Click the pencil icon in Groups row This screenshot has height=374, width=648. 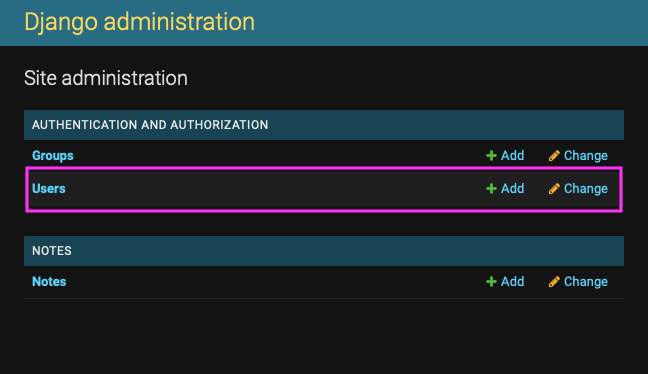pyautogui.click(x=554, y=156)
